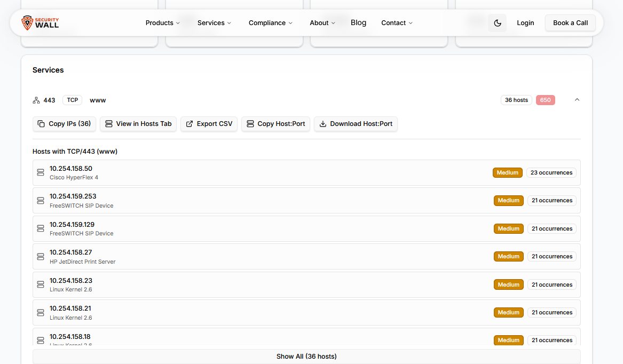Click the server icon next to 10.254.158.27
Image resolution: width=623 pixels, height=364 pixels.
coord(41,257)
